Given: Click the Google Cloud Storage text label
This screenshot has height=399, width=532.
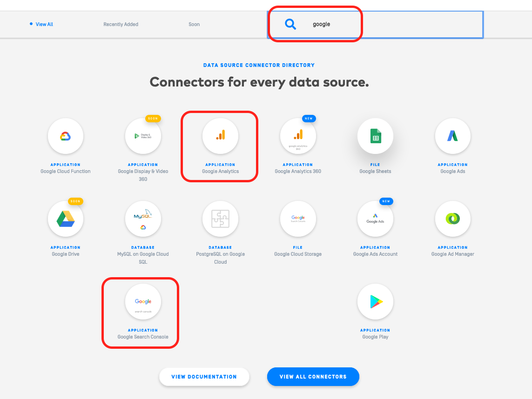Looking at the screenshot, I should point(298,254).
